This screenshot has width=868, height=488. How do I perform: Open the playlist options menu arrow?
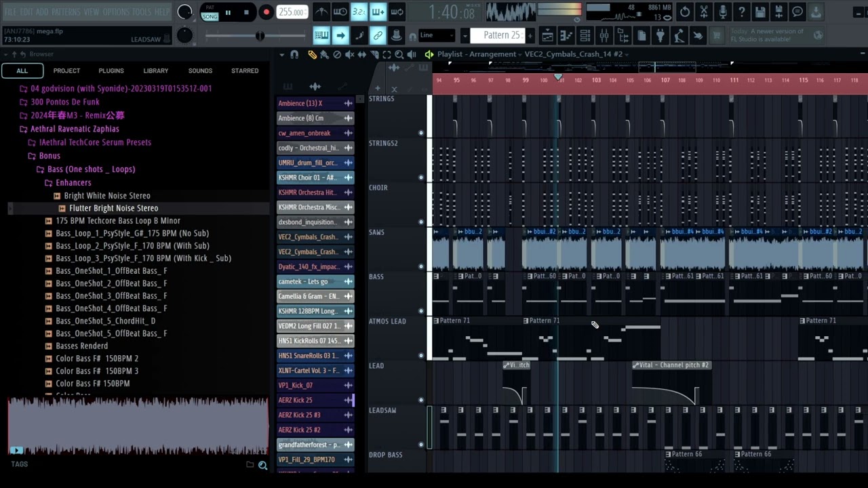coord(282,54)
